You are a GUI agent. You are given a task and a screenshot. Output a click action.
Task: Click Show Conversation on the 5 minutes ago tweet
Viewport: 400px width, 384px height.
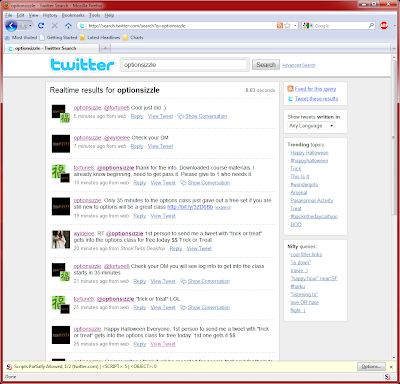click(206, 116)
